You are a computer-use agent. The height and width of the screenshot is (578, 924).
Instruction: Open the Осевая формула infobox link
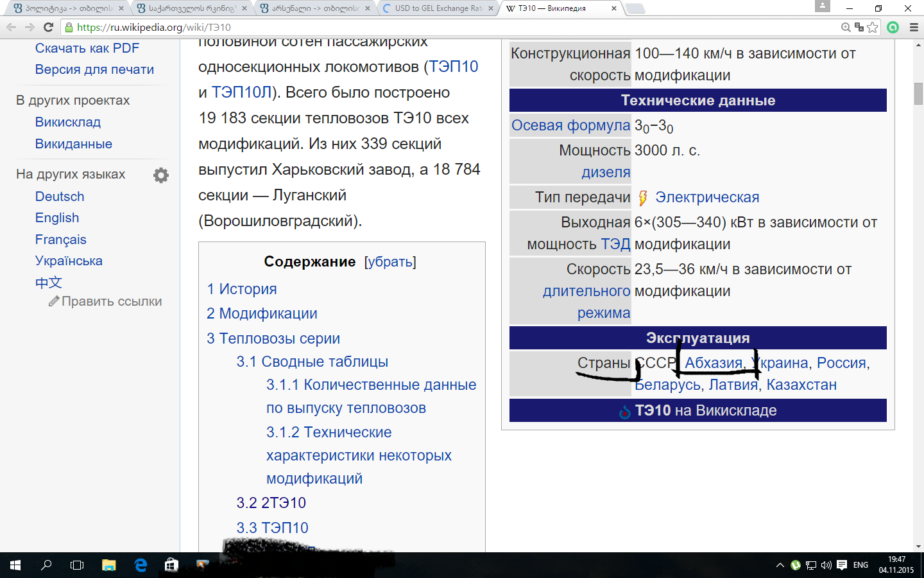click(571, 125)
